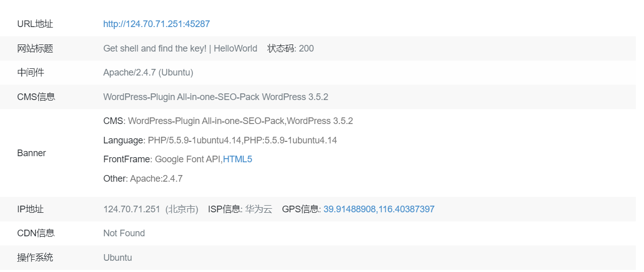The height and width of the screenshot is (272, 644).
Task: Select the '网站标题' row label
Action: point(35,48)
